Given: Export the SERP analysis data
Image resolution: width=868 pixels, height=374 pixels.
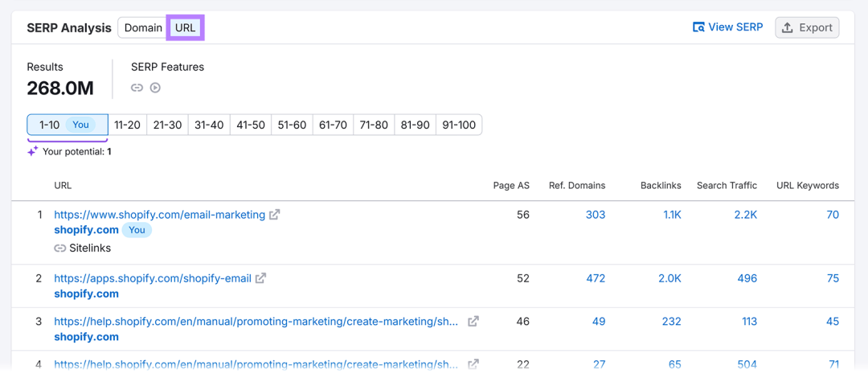Looking at the screenshot, I should (x=807, y=27).
